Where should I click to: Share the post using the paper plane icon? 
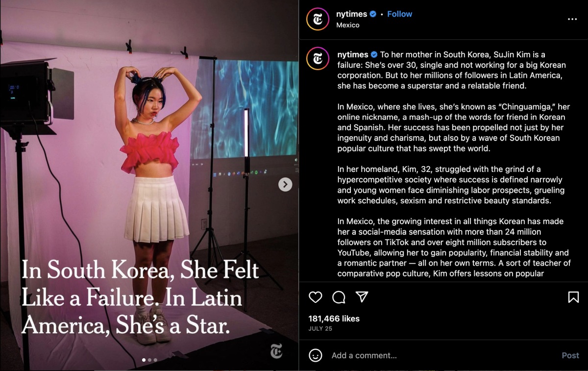pyautogui.click(x=362, y=297)
